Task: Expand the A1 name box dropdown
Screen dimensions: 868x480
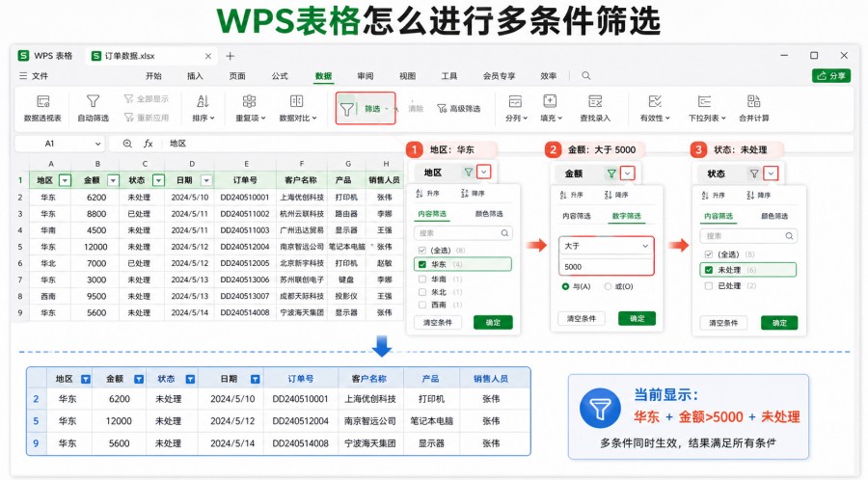Action: 98,144
